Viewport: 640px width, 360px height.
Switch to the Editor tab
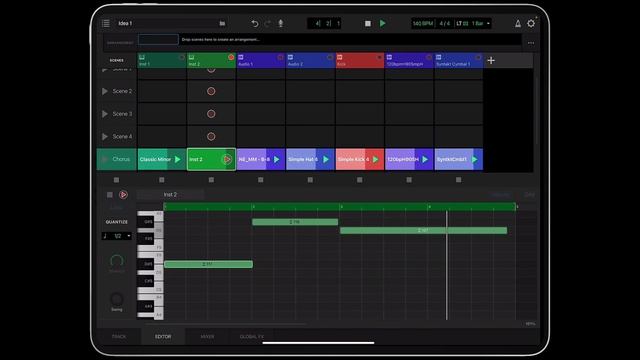163,337
